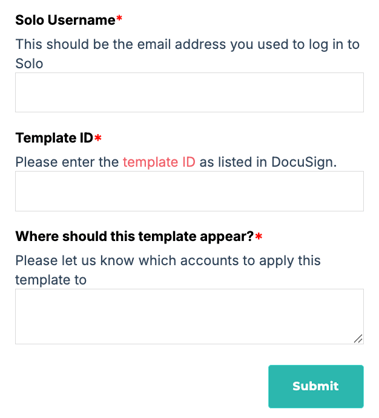379x418 pixels.
Task: Click the textarea resize handle icon
Action: coord(358,339)
